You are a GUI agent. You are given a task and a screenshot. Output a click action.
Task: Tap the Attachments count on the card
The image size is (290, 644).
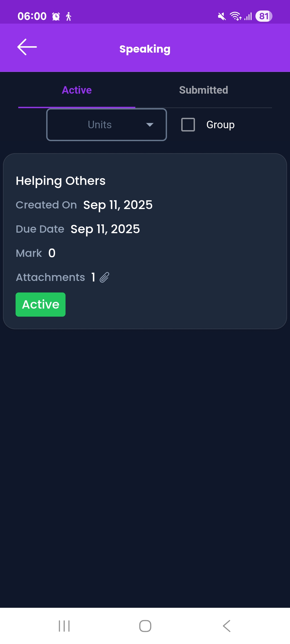pos(93,277)
